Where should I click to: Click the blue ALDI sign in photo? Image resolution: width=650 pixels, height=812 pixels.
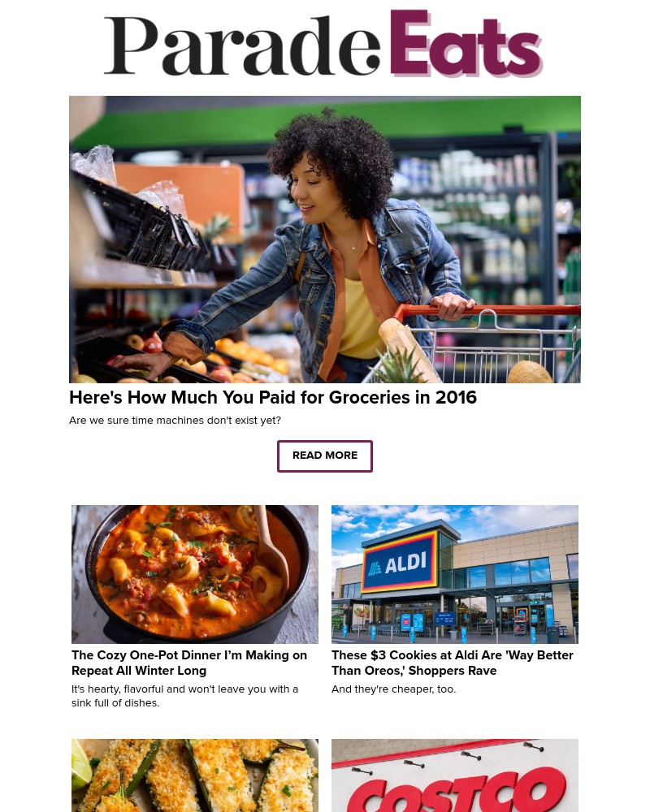[x=400, y=563]
